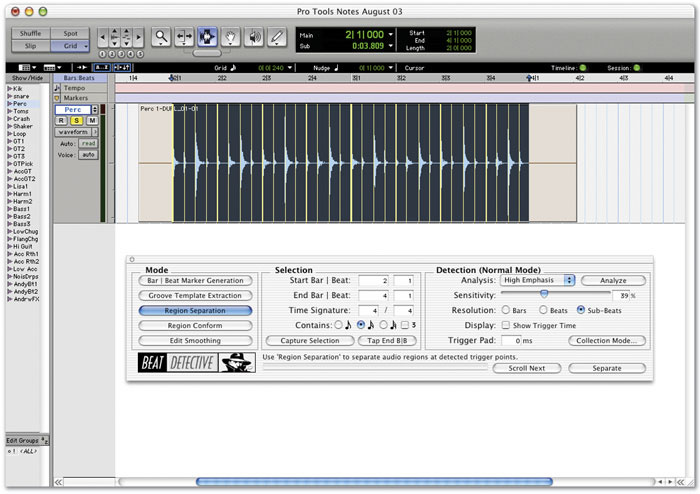Choose Bar | Beat Marker Generation mode
This screenshot has width=700, height=494.
pos(195,281)
